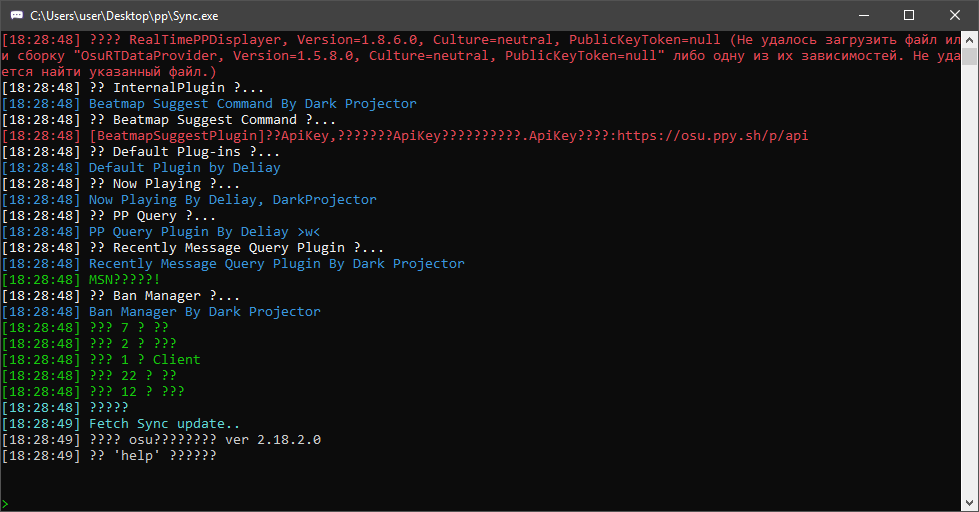Minimize the Sync.exe console window
This screenshot has width=979, height=512.
click(x=864, y=15)
